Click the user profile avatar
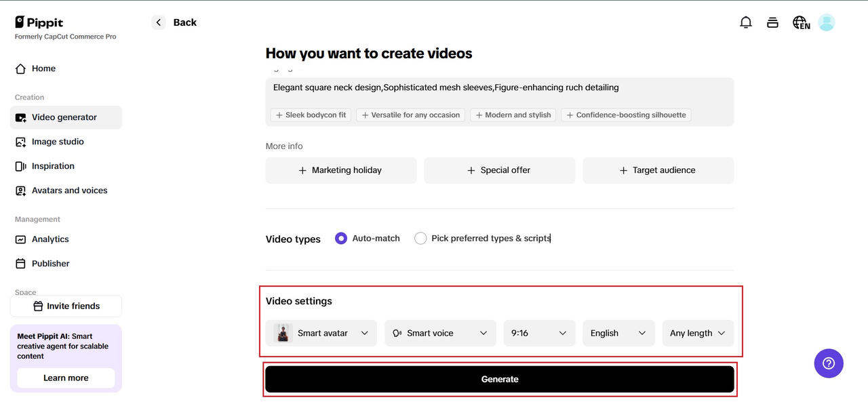This screenshot has height=402, width=868. pyautogui.click(x=826, y=22)
